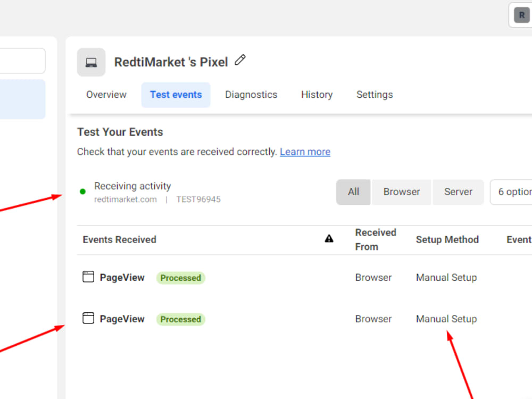This screenshot has width=532, height=399.
Task: Filter events by Server
Action: click(x=458, y=192)
